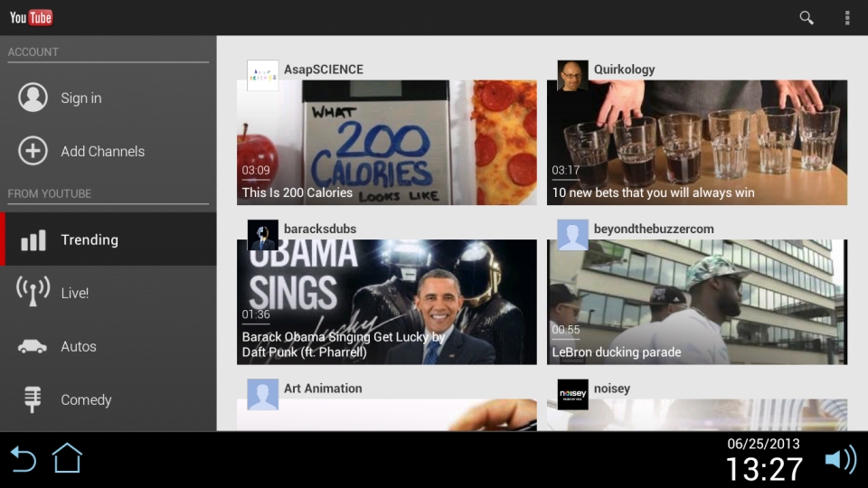Open the YouTube logo home
The image size is (868, 488).
tap(31, 18)
